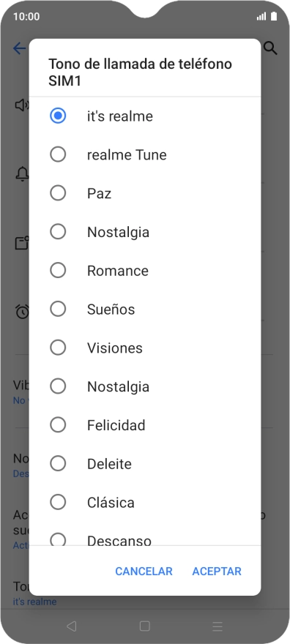
Task: Select the Felicidad ringtone
Action: pos(144,424)
